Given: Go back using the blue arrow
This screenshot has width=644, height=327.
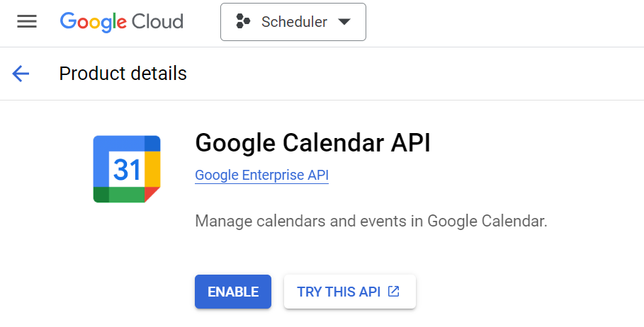Looking at the screenshot, I should click(21, 74).
